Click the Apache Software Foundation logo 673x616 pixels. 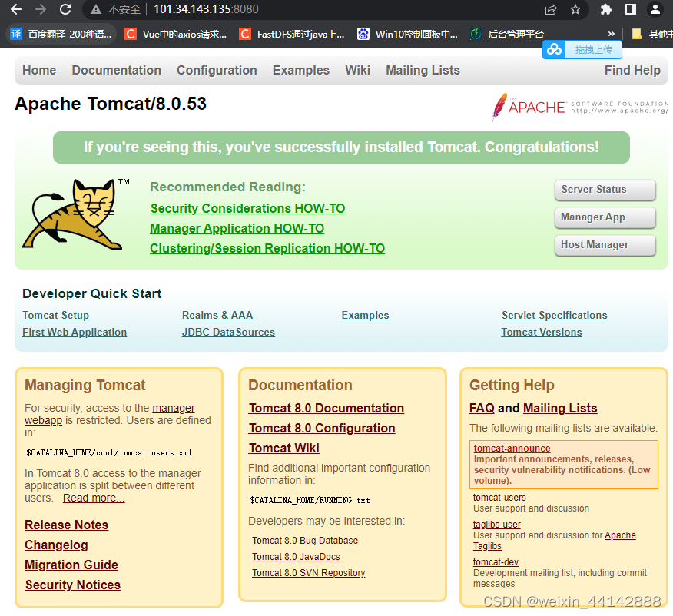click(580, 108)
